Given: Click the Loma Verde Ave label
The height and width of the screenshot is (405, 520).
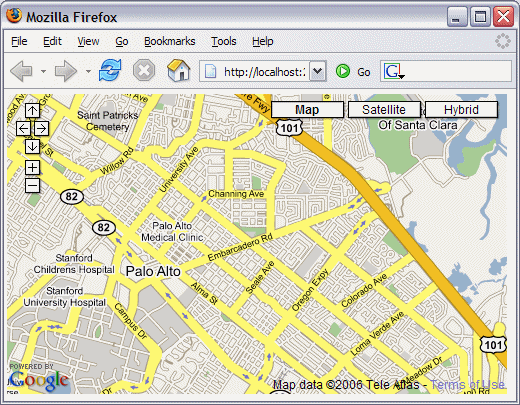Looking at the screenshot, I should (377, 333).
